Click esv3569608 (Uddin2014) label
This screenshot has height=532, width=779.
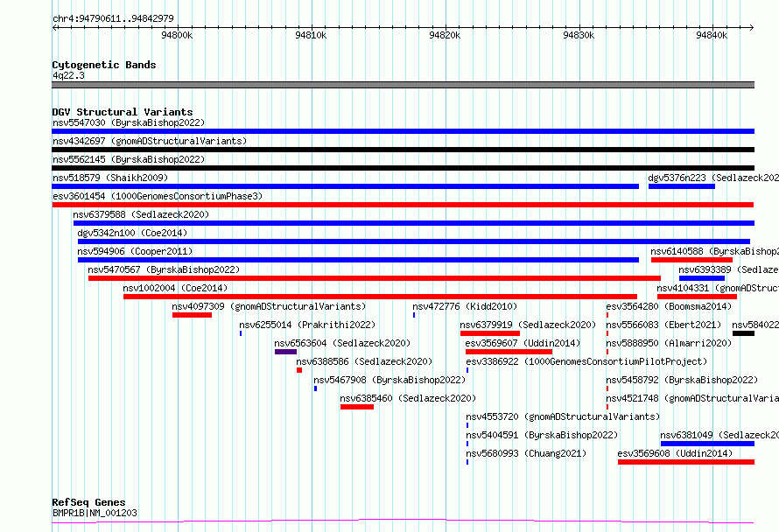pos(675,453)
